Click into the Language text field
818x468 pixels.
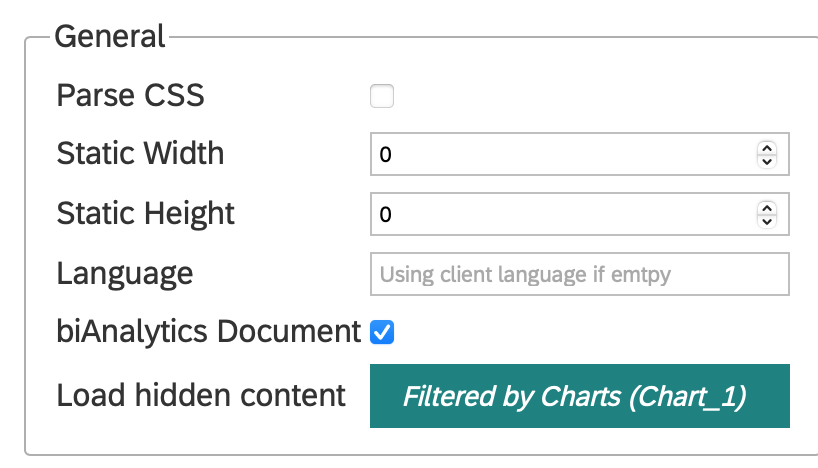pyautogui.click(x=580, y=274)
